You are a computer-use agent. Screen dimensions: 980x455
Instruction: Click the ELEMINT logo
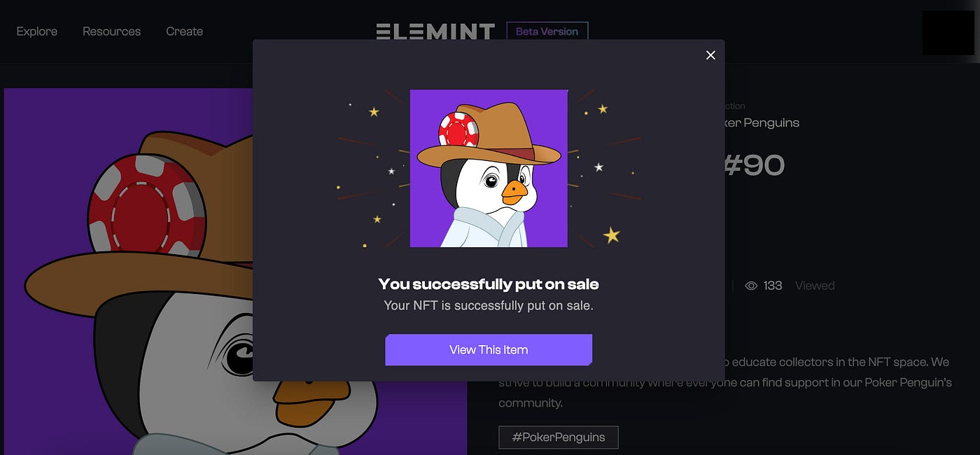[435, 31]
